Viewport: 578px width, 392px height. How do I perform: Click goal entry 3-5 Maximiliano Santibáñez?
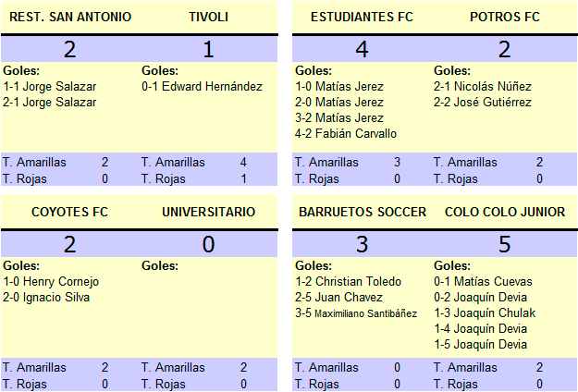point(356,313)
